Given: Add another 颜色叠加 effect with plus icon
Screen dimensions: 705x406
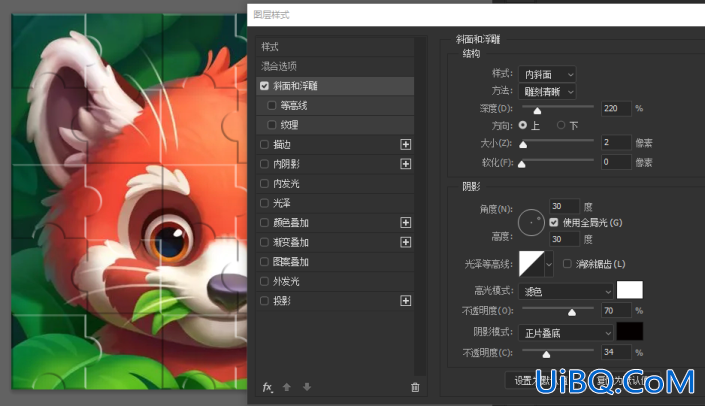Looking at the screenshot, I should click(406, 223).
